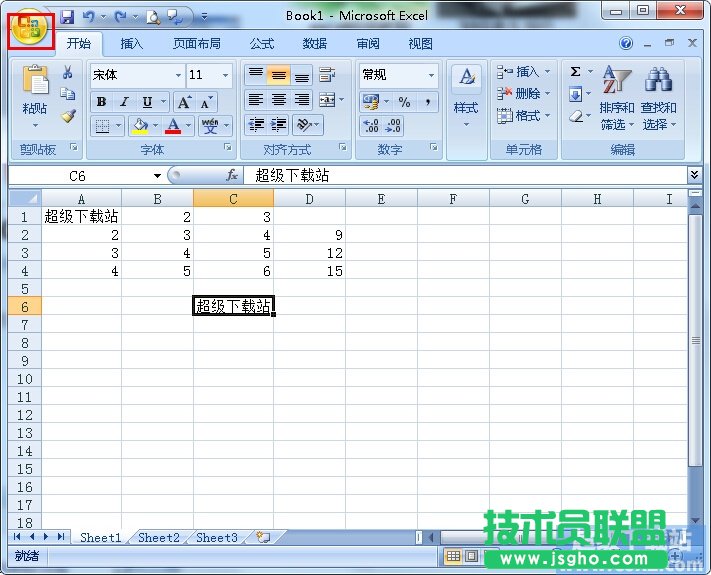Open Font dialog launcher in 字体 group

(x=228, y=147)
